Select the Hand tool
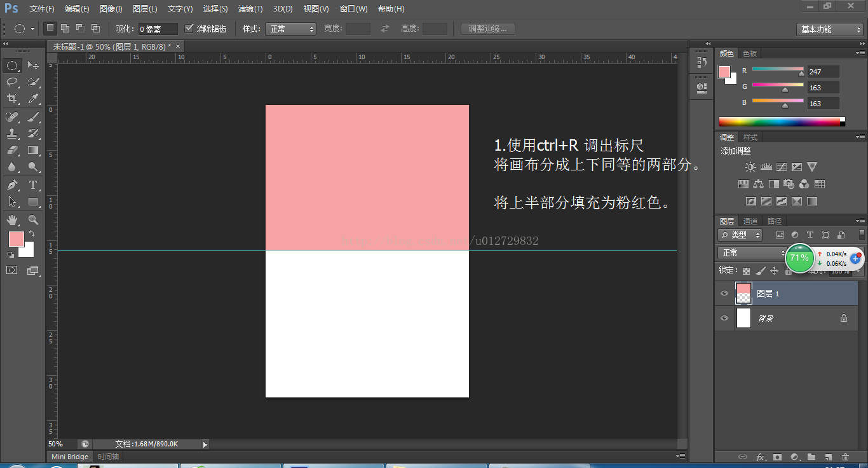The width and height of the screenshot is (868, 468). [12, 220]
